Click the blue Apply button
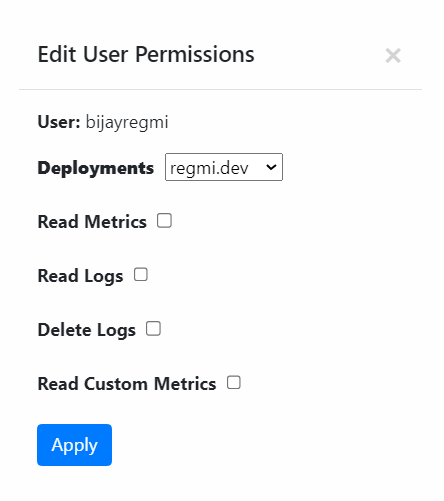444x501 pixels. 74,445
